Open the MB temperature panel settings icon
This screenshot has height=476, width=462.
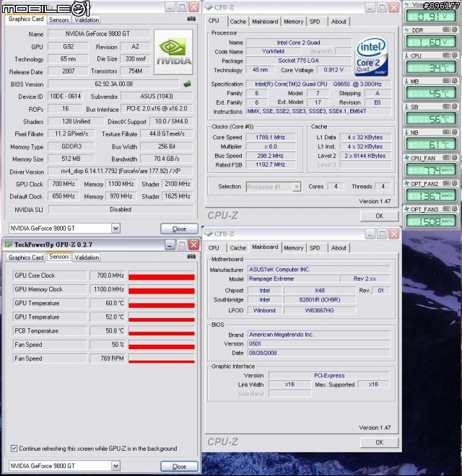point(447,81)
